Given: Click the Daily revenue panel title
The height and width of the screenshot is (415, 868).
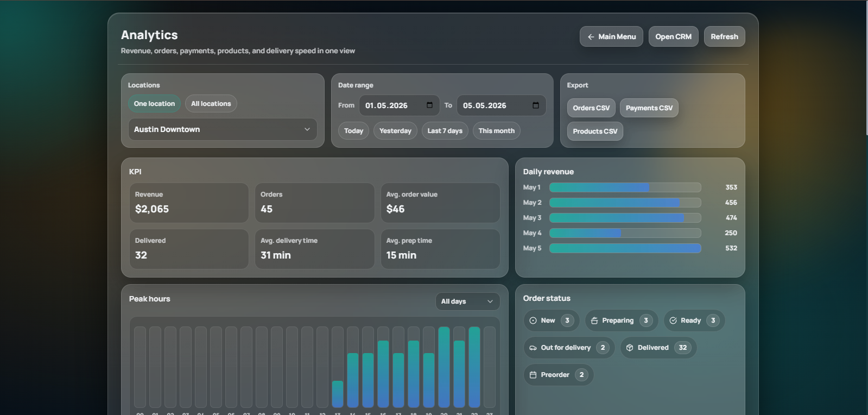Looking at the screenshot, I should point(548,172).
